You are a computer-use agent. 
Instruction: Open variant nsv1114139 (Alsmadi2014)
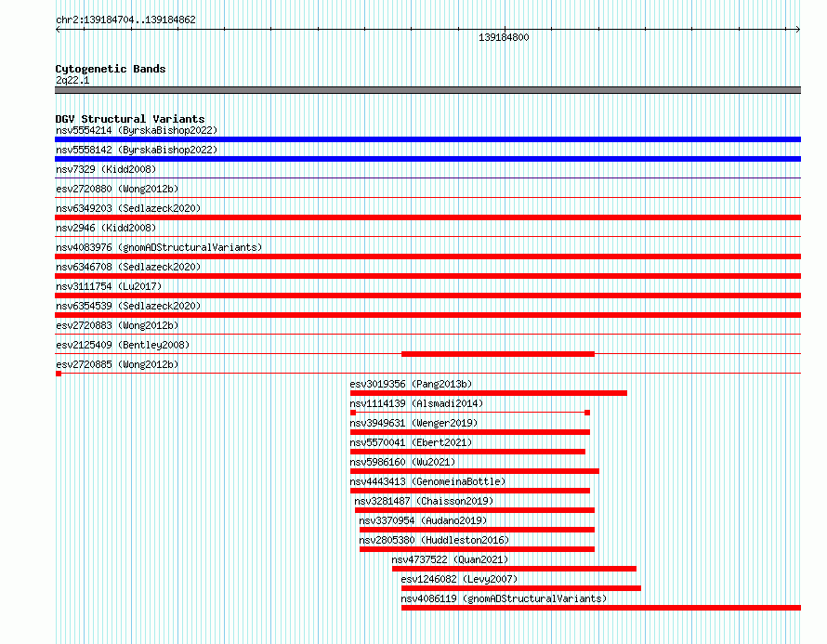[x=416, y=403]
